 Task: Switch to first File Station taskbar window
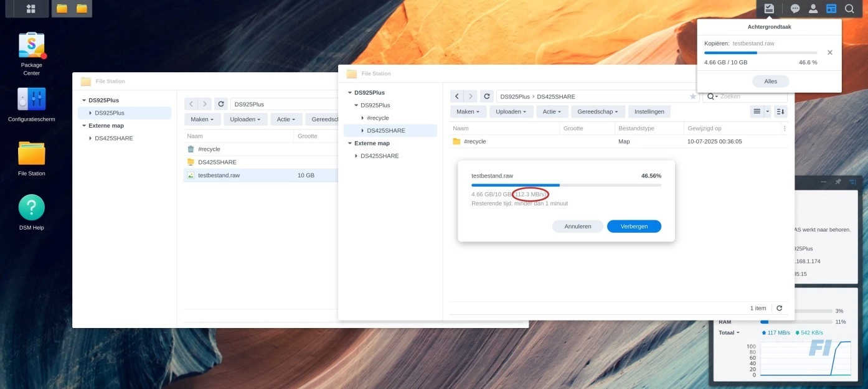click(62, 9)
